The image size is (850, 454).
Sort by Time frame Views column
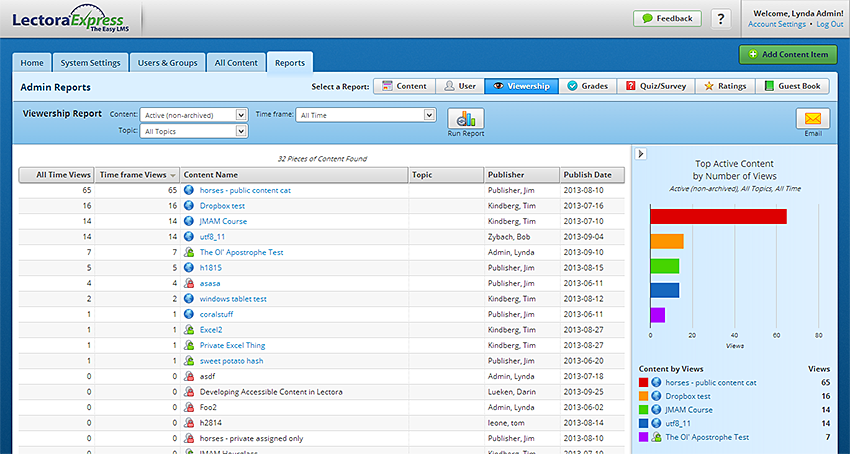pos(137,175)
